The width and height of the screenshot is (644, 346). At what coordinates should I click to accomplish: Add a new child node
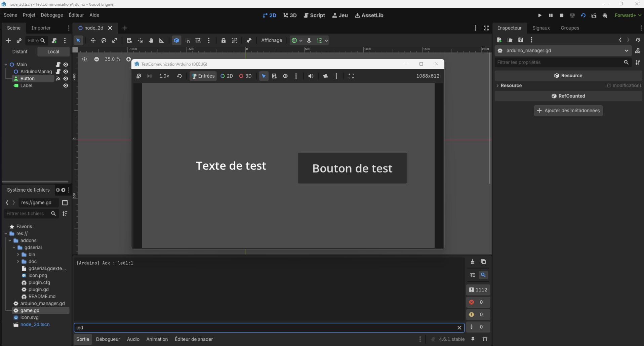click(8, 40)
